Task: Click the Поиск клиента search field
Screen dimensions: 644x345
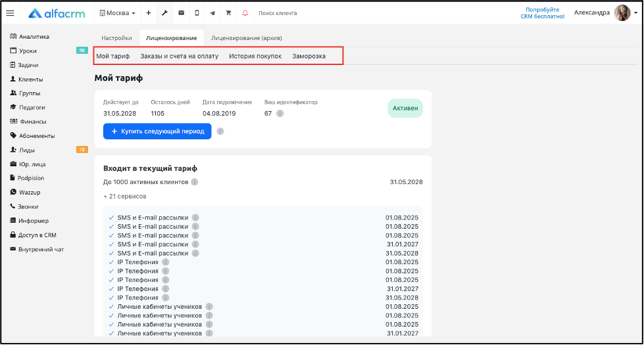Action: pyautogui.click(x=278, y=13)
